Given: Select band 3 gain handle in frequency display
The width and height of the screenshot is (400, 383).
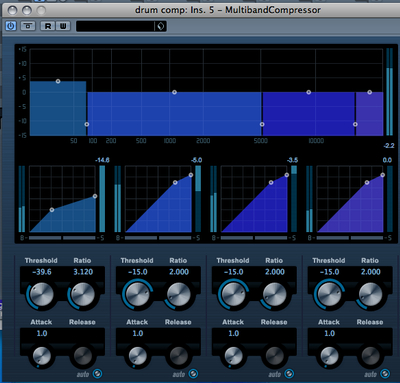Looking at the screenshot, I should (x=309, y=92).
